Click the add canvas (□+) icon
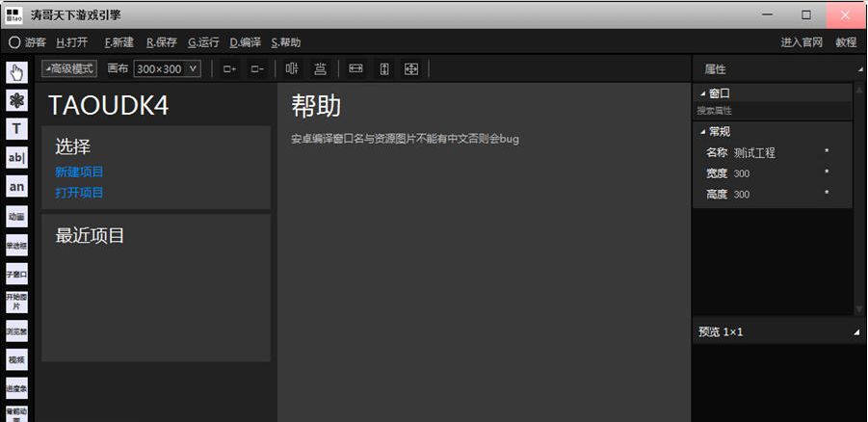Image resolution: width=868 pixels, height=422 pixels. coord(229,69)
